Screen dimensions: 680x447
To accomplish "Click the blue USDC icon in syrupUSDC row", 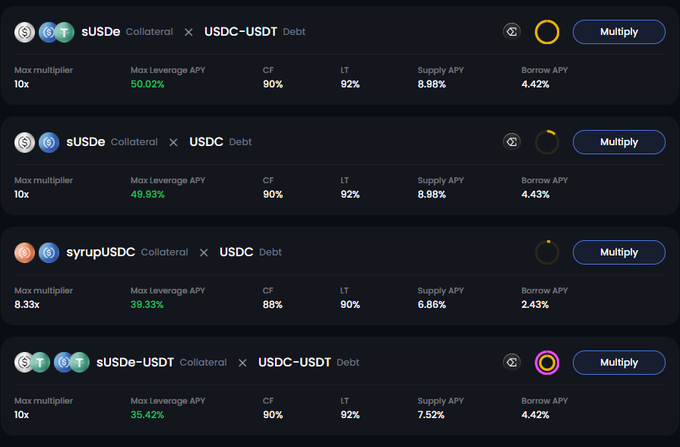I will pyautogui.click(x=48, y=252).
